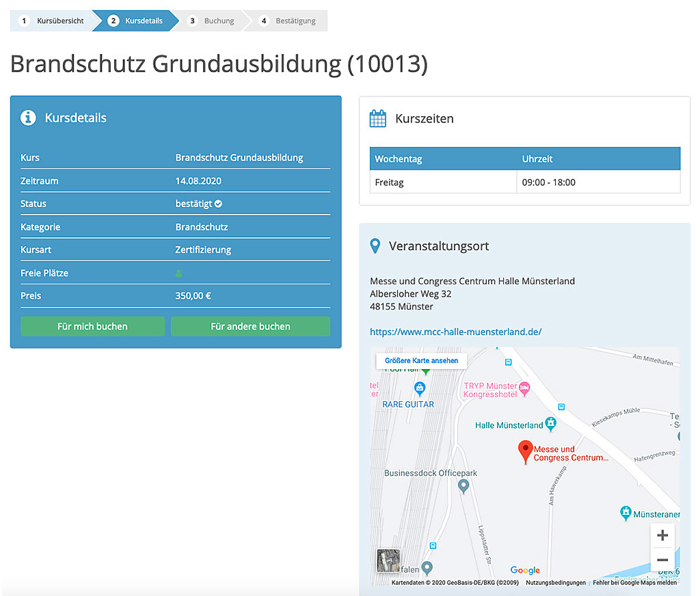Click the Brandschutz Grundausbildung (10013) page heading

[x=219, y=64]
